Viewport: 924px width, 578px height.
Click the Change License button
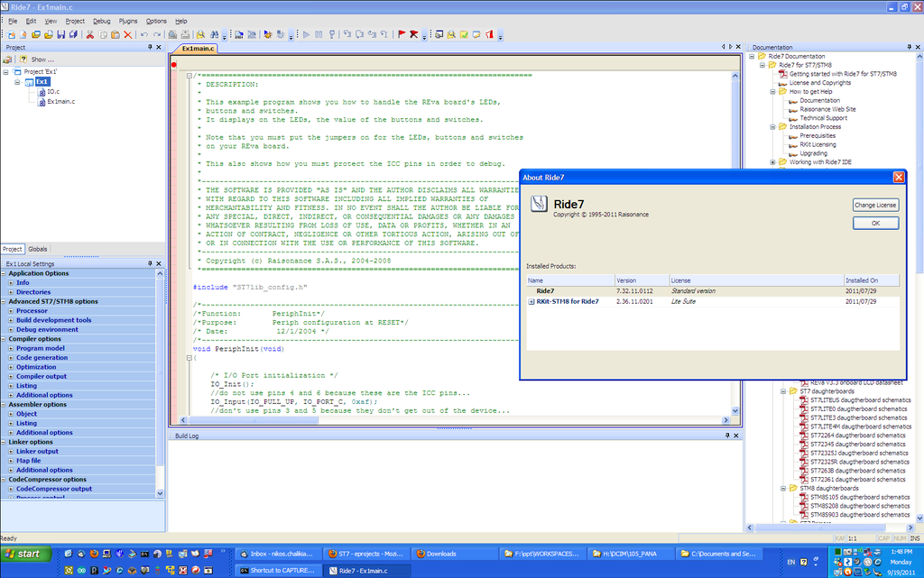(x=875, y=205)
